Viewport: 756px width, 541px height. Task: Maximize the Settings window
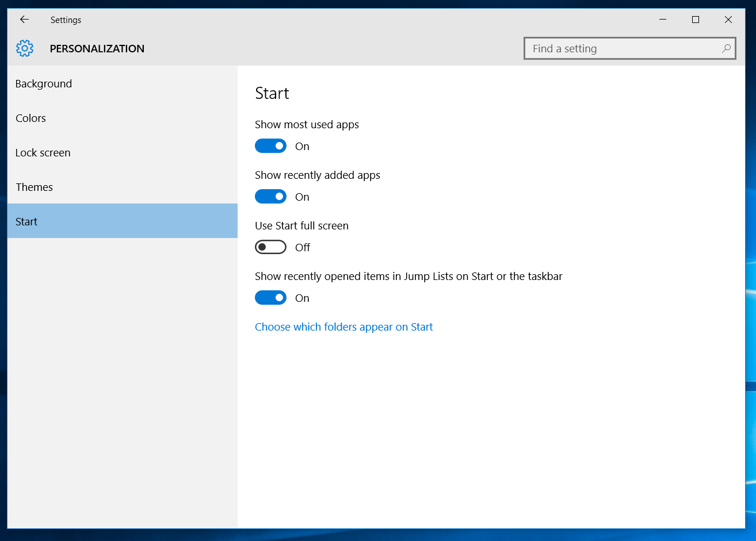tap(696, 20)
